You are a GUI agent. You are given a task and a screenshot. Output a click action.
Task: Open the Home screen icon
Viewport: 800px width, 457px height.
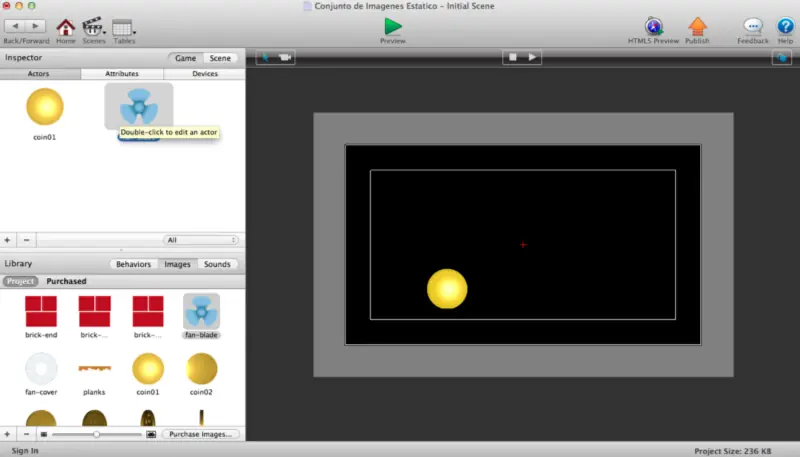pyautogui.click(x=65, y=28)
